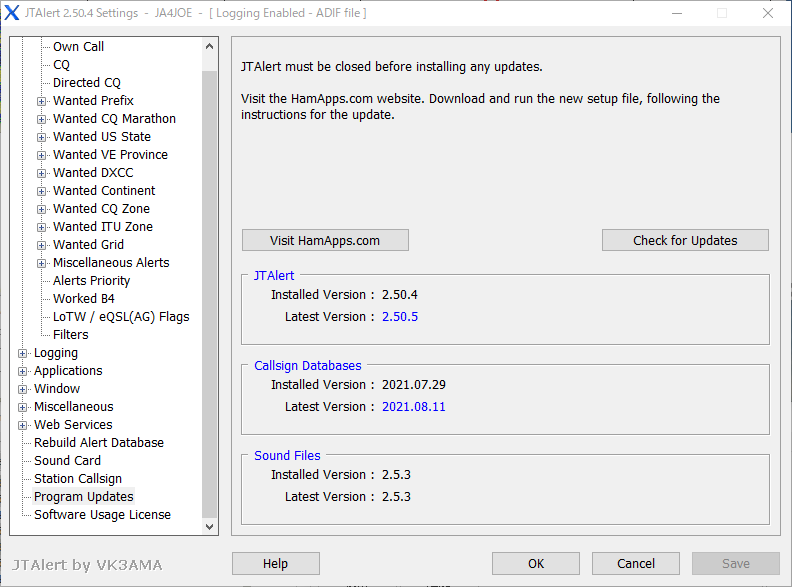The image size is (792, 587).
Task: Open Rebuild Alert Database page
Action: [x=99, y=443]
